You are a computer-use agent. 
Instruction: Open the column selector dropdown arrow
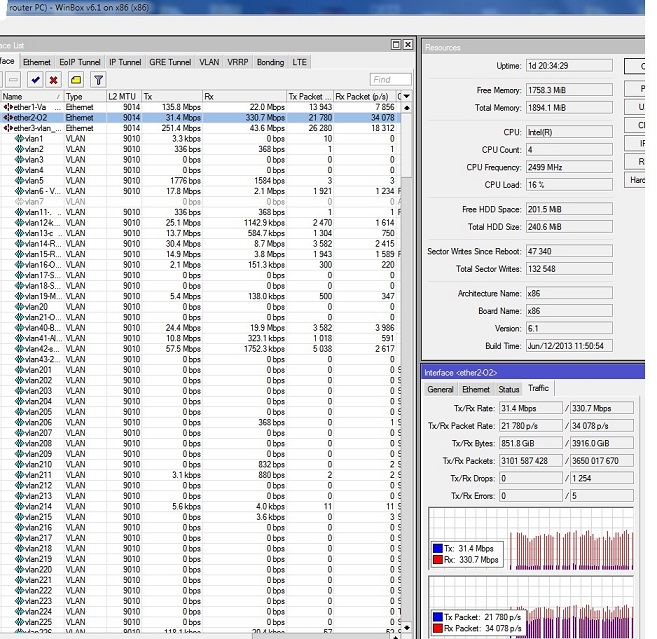[406, 96]
